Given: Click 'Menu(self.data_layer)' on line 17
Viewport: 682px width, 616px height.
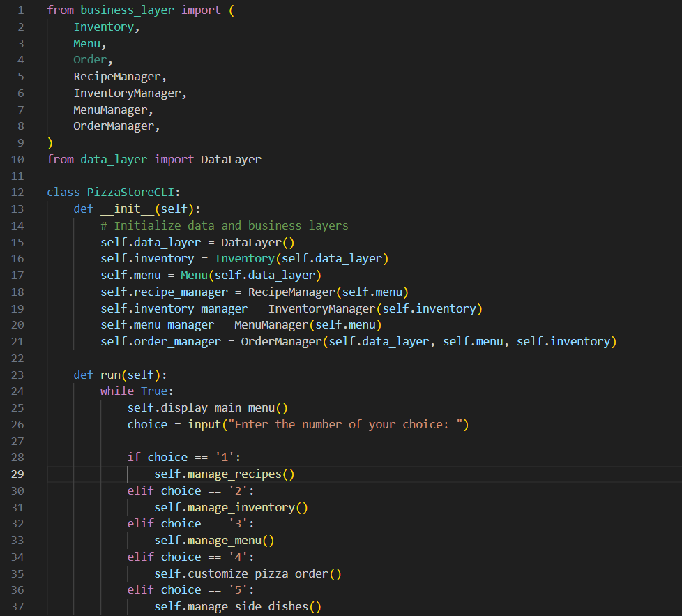Looking at the screenshot, I should tap(250, 276).
